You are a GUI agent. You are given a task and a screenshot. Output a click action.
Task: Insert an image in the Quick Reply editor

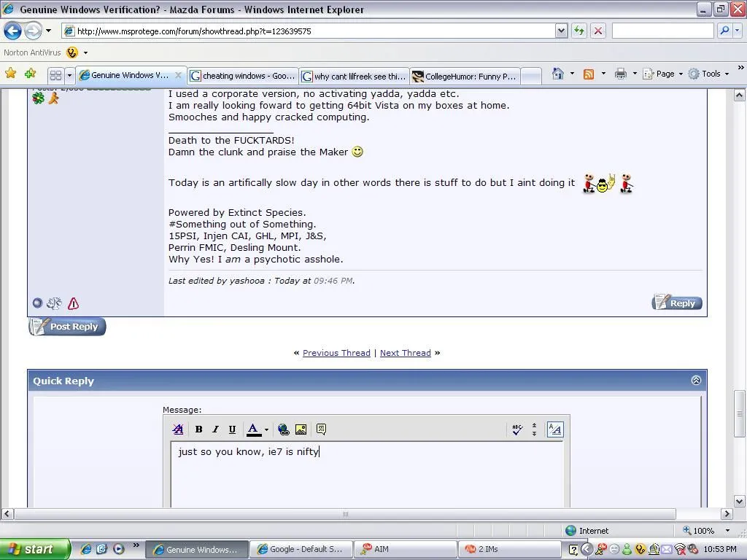[301, 429]
